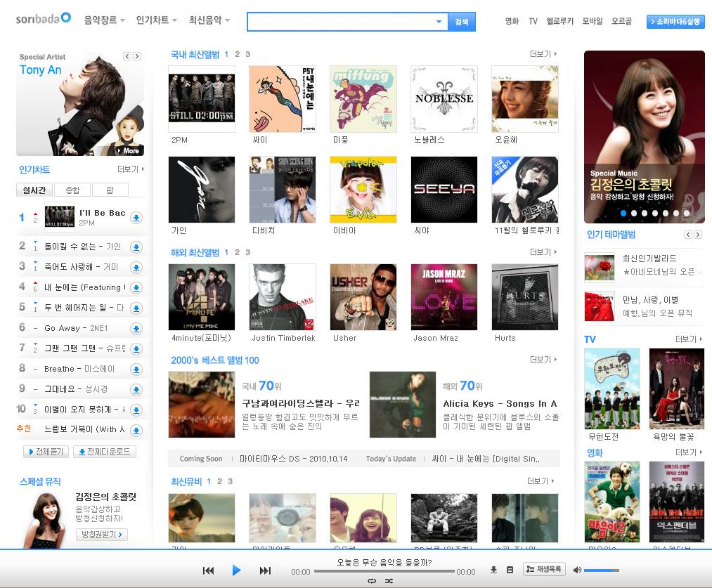Show previous Special Artist
This screenshot has width=712, height=588.
tap(127, 56)
